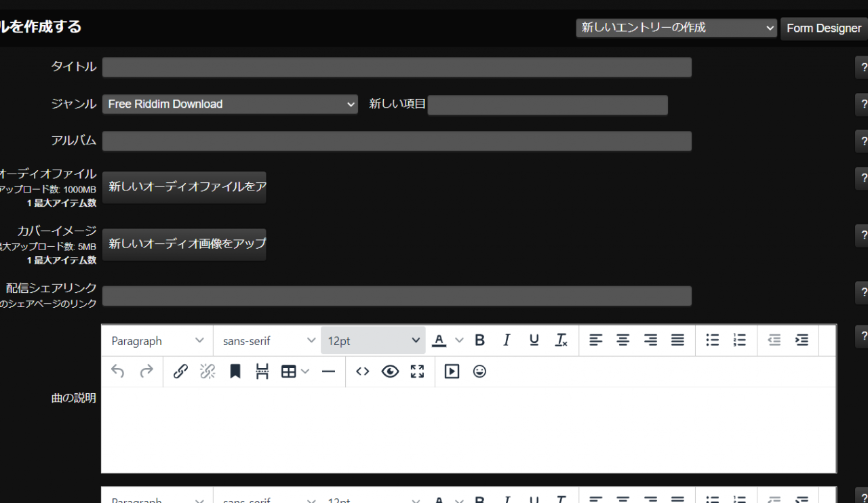Insert an anchor bookmark
Viewport: 868px width, 503px height.
[x=235, y=371]
